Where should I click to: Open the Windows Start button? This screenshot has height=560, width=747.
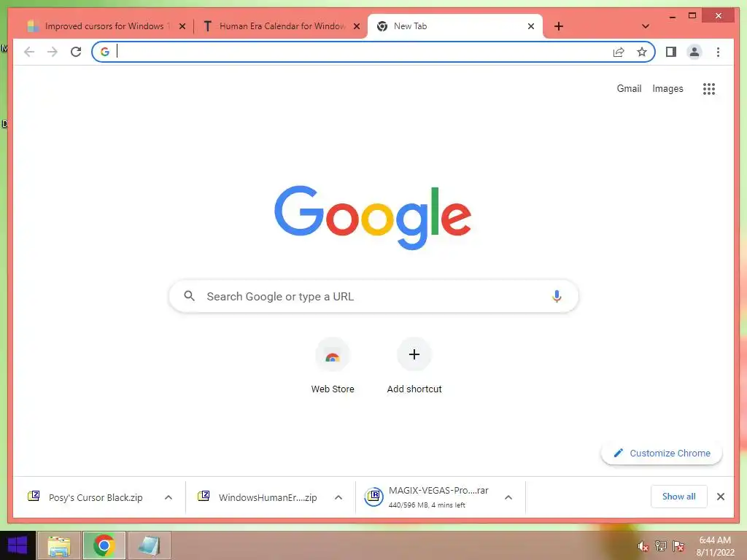18,545
